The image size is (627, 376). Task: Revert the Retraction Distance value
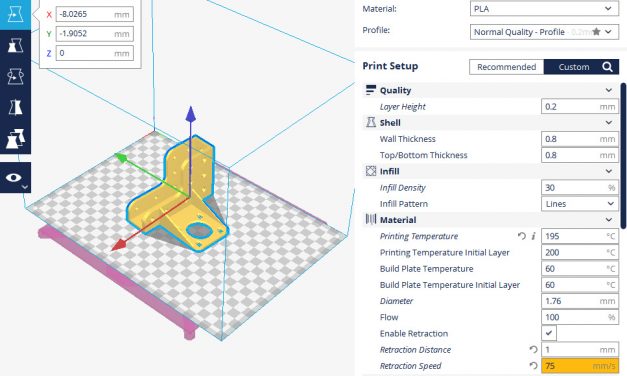point(533,350)
